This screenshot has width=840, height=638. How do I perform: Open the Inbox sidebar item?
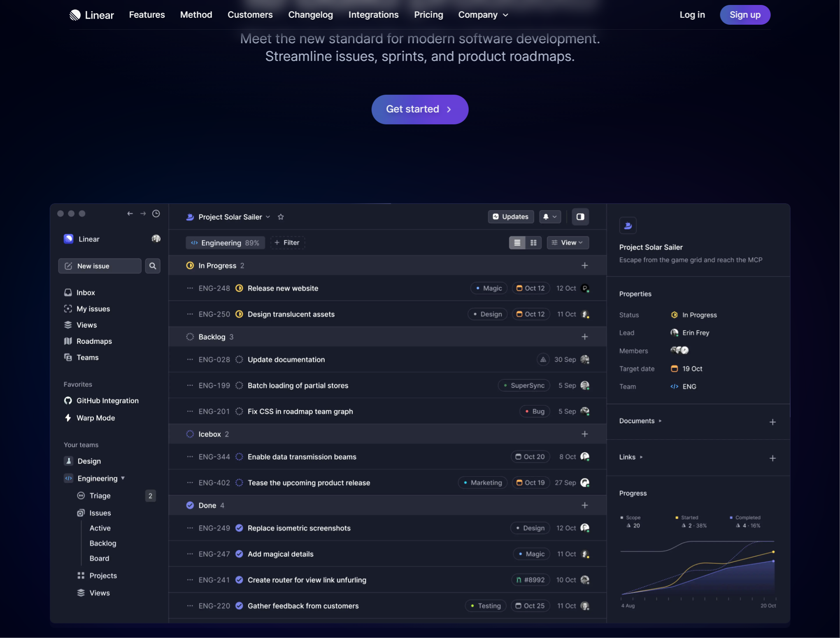(86, 292)
